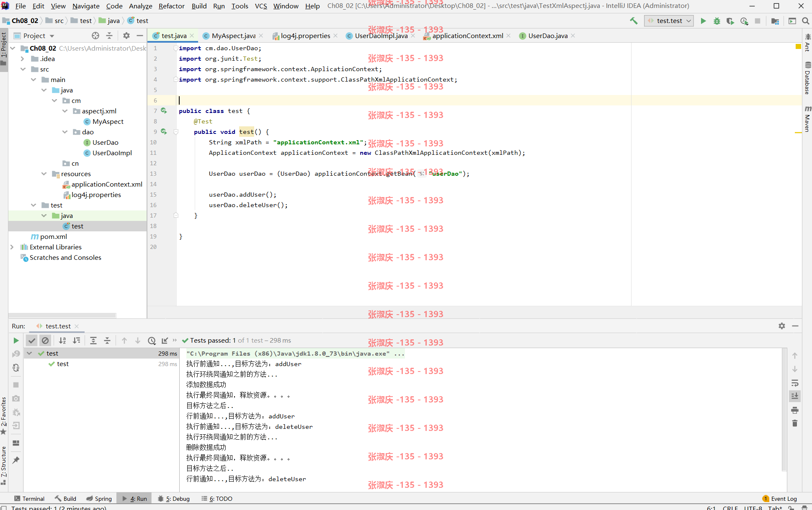The width and height of the screenshot is (812, 510).
Task: Toggle show passed tests checkmark
Action: 31,341
